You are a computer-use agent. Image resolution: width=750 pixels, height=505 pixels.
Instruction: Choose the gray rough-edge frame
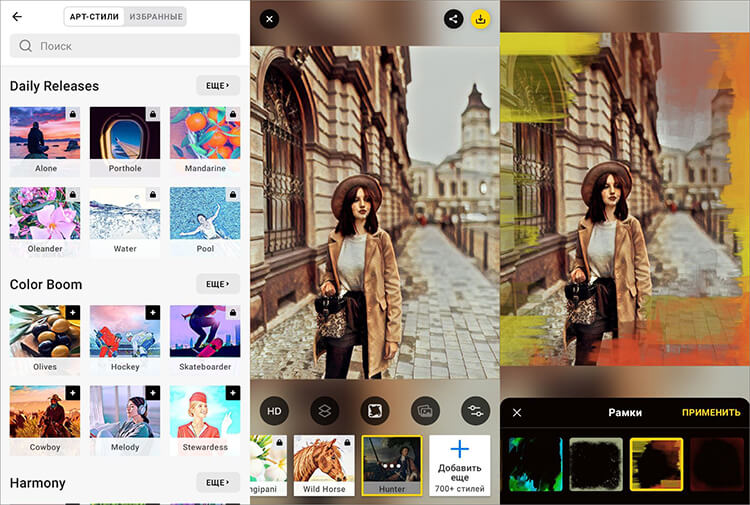click(596, 464)
